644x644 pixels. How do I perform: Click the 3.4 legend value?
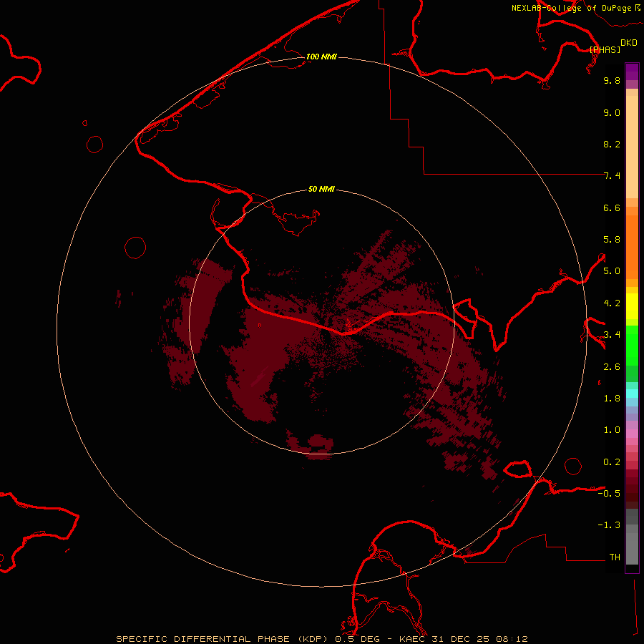tap(612, 335)
